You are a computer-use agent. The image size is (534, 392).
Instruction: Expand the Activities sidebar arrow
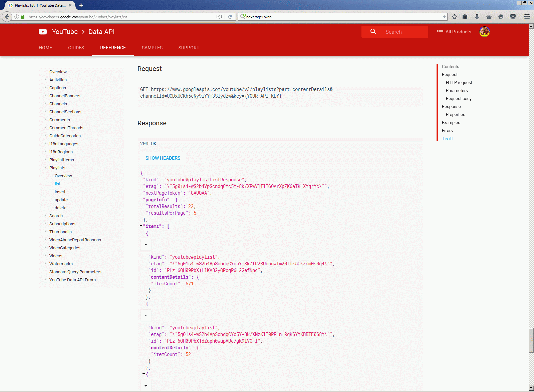(x=45, y=80)
